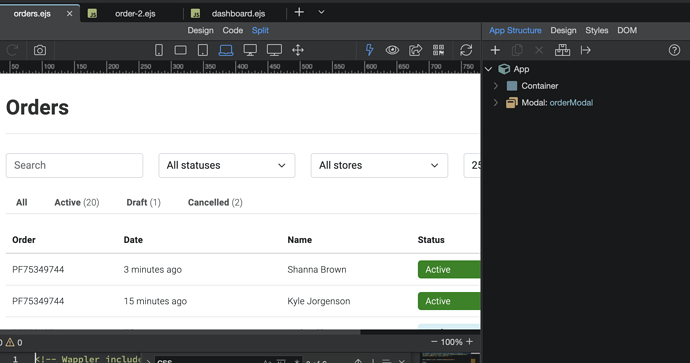Click the Status column header
Image resolution: width=690 pixels, height=363 pixels.
click(431, 240)
